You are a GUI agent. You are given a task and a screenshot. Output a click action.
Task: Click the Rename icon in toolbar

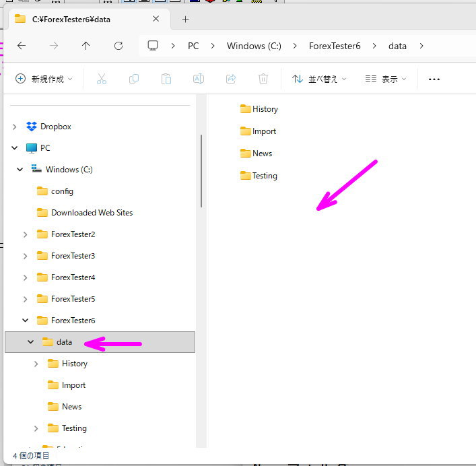tap(199, 79)
